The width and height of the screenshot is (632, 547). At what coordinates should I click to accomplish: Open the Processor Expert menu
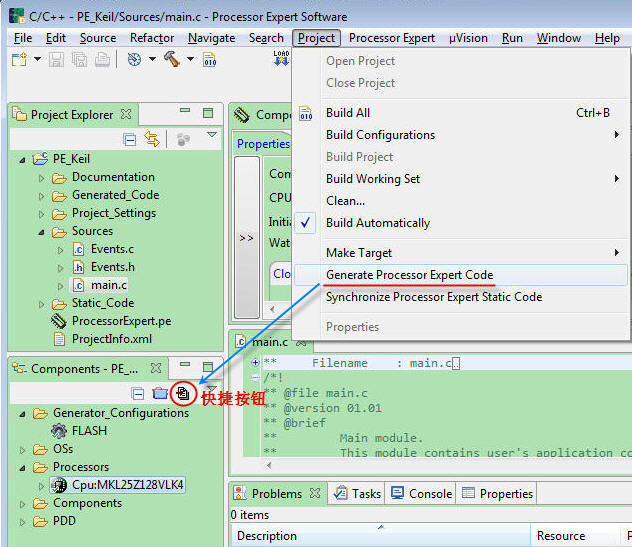pos(392,38)
